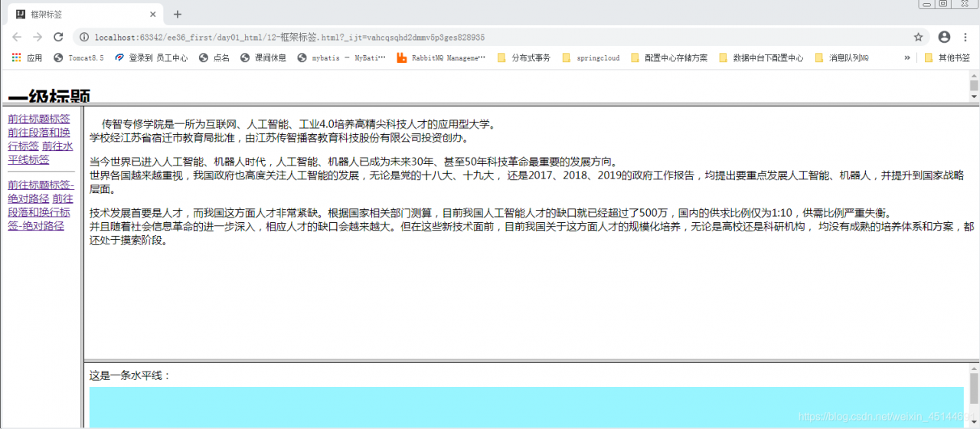Image resolution: width=980 pixels, height=429 pixels.
Task: Open a new tab with plus button
Action: [178, 14]
